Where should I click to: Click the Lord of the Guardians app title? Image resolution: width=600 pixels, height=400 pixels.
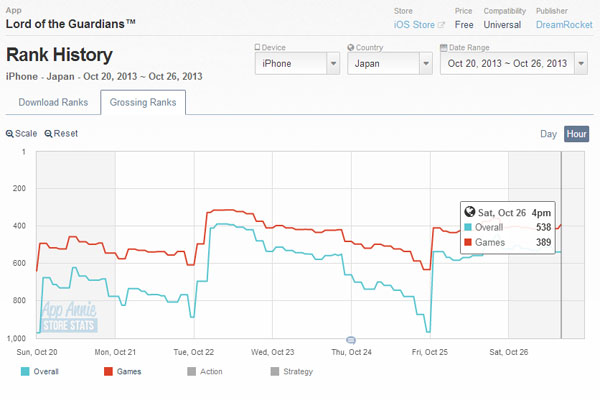click(x=70, y=24)
